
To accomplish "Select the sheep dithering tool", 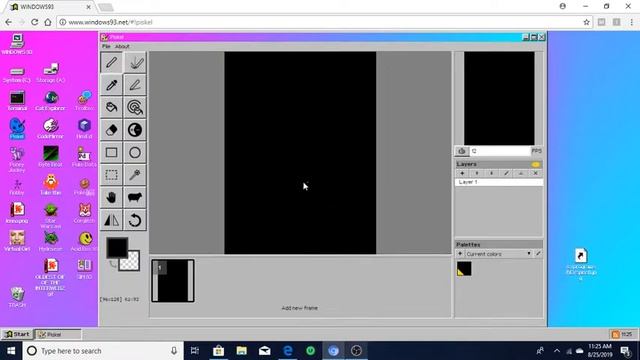I will (135, 198).
